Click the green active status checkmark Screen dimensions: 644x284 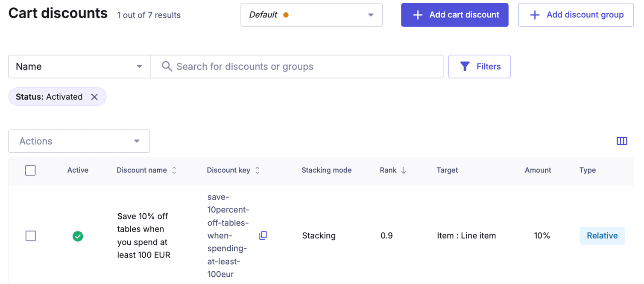point(78,236)
